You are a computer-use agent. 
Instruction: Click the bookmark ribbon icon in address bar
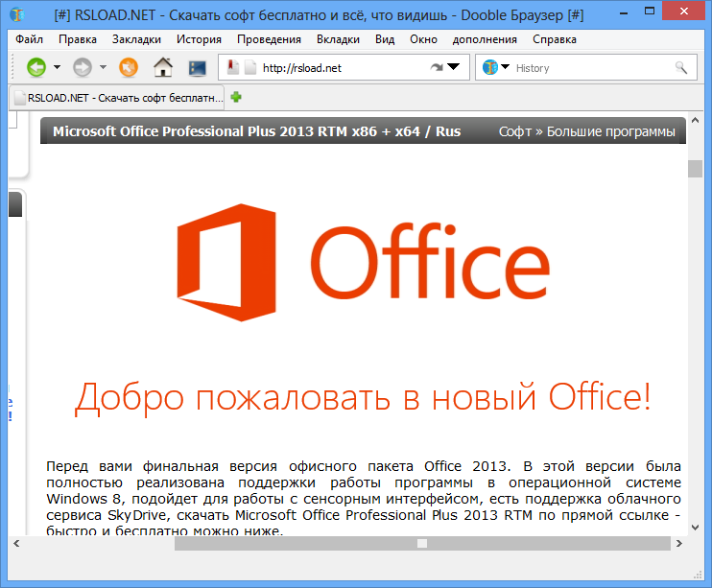[x=233, y=67]
